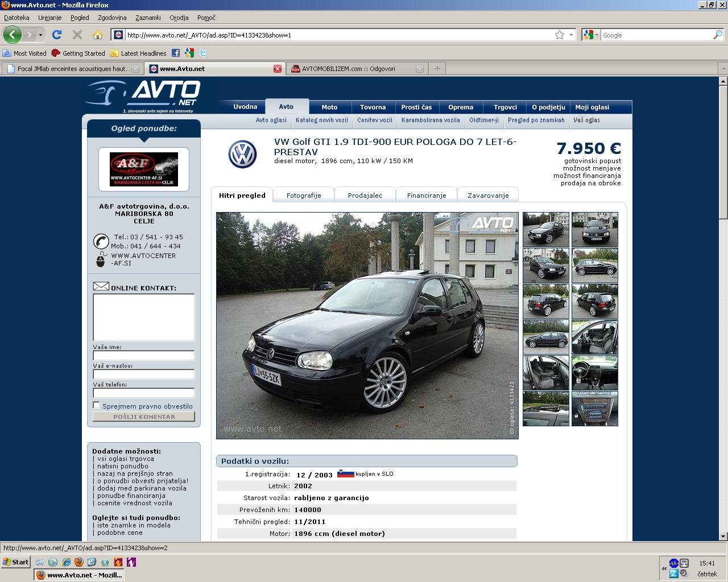Switch to the Zavarovanje tab
The height and width of the screenshot is (582, 728).
(488, 195)
